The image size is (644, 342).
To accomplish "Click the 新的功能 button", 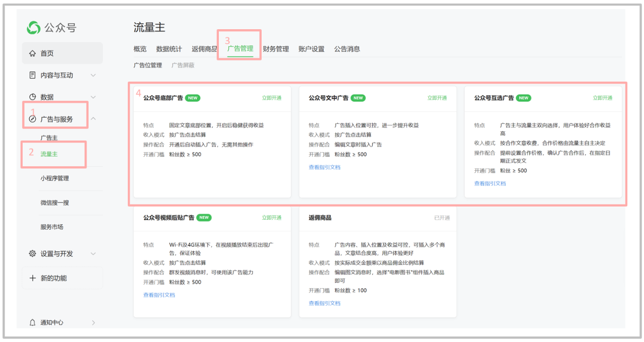I will pos(62,278).
